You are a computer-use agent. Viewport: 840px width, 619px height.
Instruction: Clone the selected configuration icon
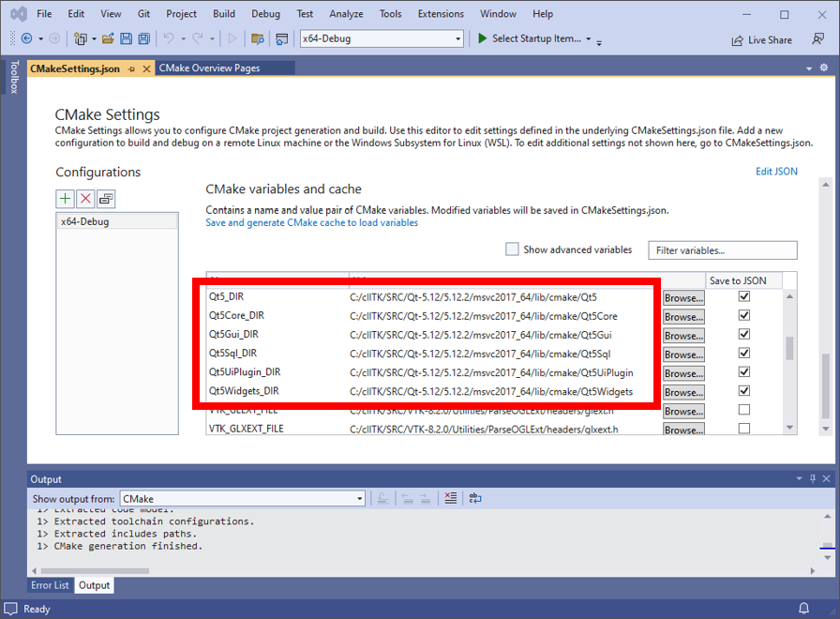pos(106,199)
